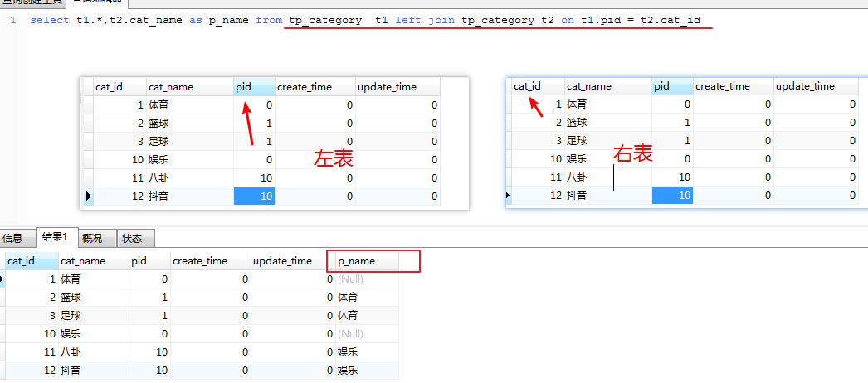Click cat_name column header in results grid
This screenshot has width=868, height=383.
click(93, 261)
